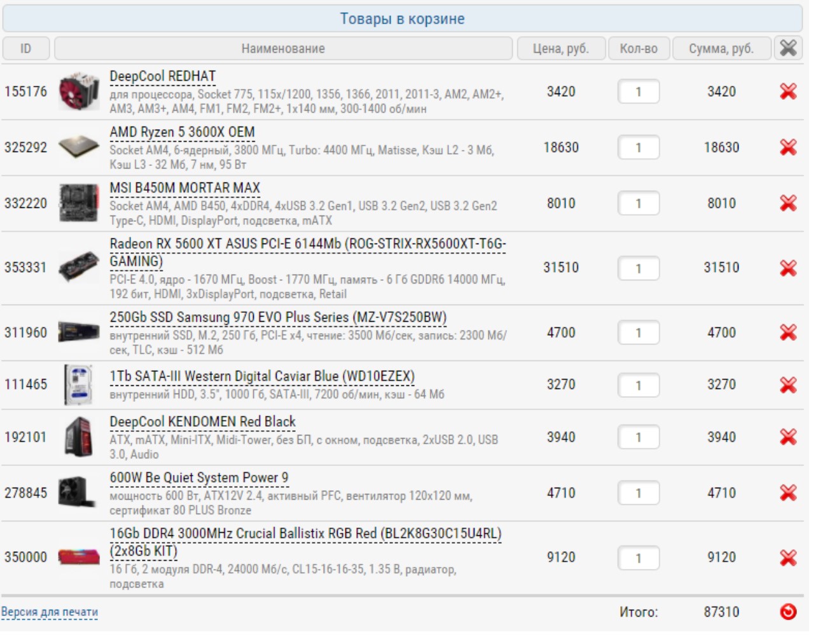Delete the Western Digital Caviar Blue row
The width and height of the screenshot is (832, 644).
point(787,385)
